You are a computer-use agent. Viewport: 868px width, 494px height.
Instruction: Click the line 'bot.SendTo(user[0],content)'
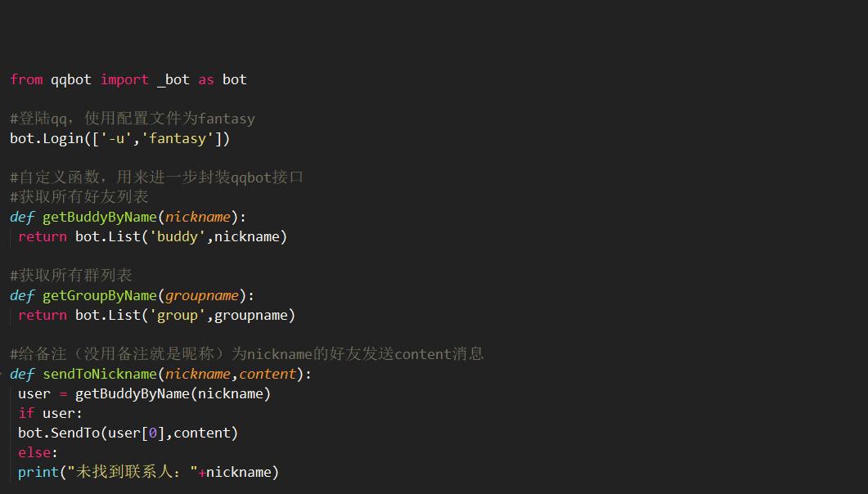[128, 433]
